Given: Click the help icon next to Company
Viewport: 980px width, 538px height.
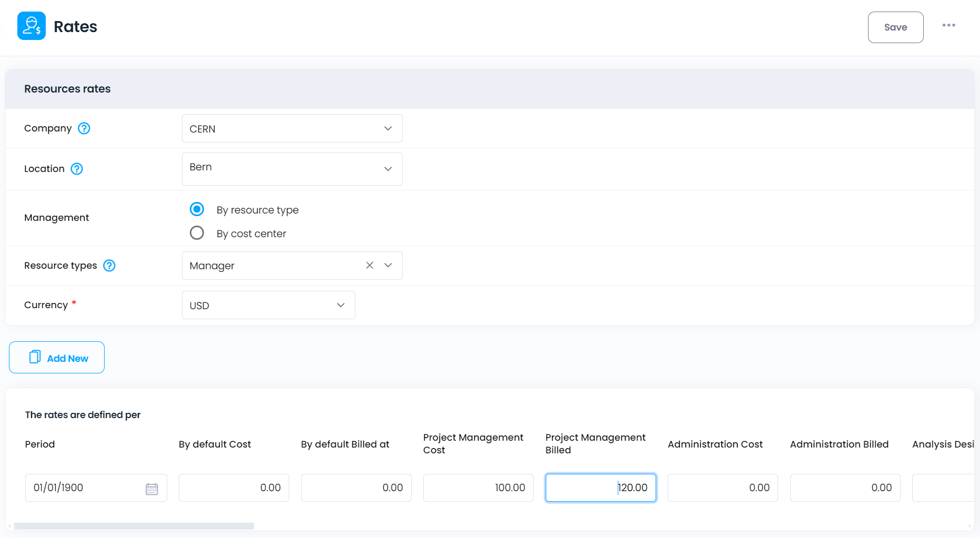Looking at the screenshot, I should click(84, 128).
